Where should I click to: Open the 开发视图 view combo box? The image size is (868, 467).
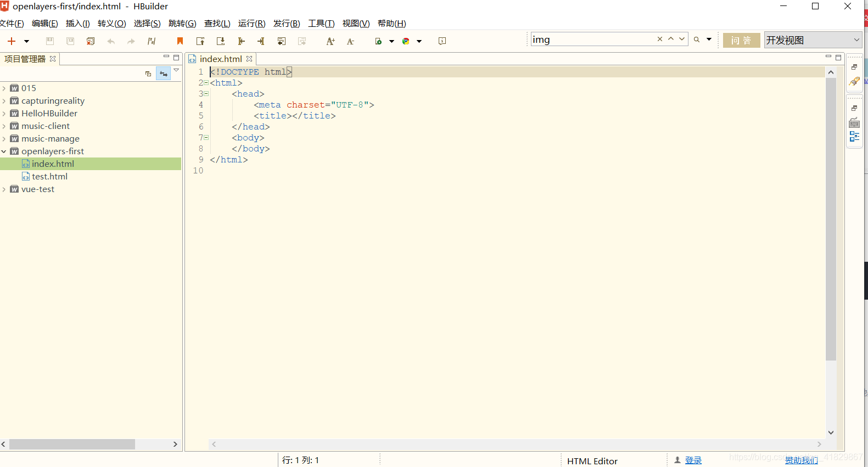(x=813, y=40)
